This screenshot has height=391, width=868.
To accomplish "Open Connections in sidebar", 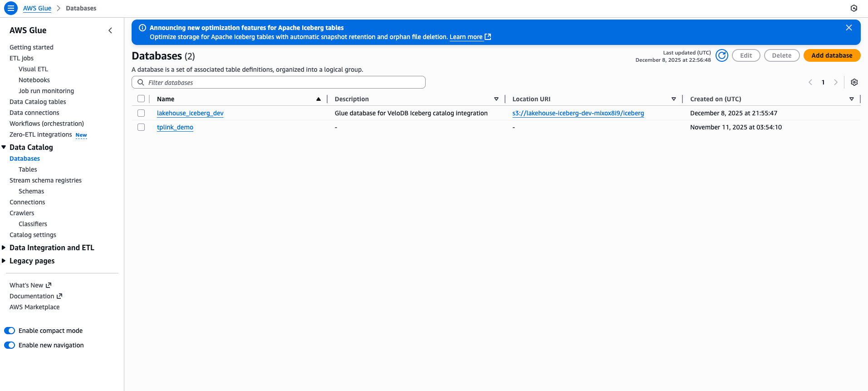I will (27, 202).
